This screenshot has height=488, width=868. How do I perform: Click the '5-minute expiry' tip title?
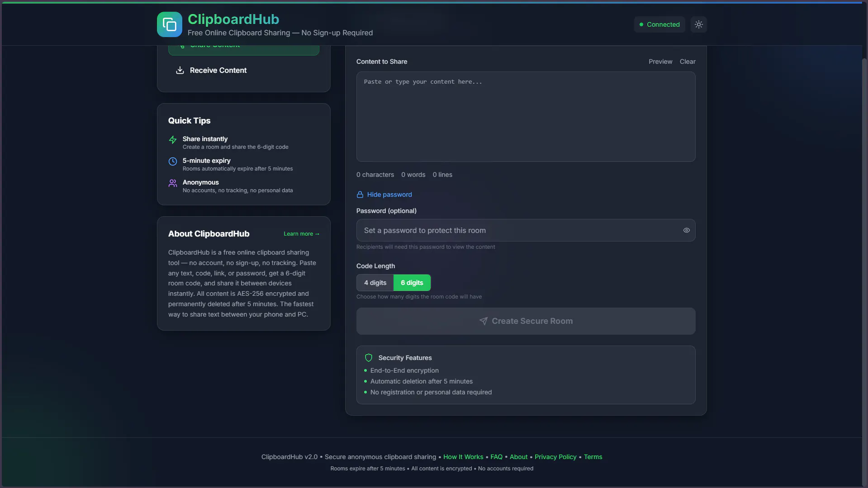click(x=206, y=161)
